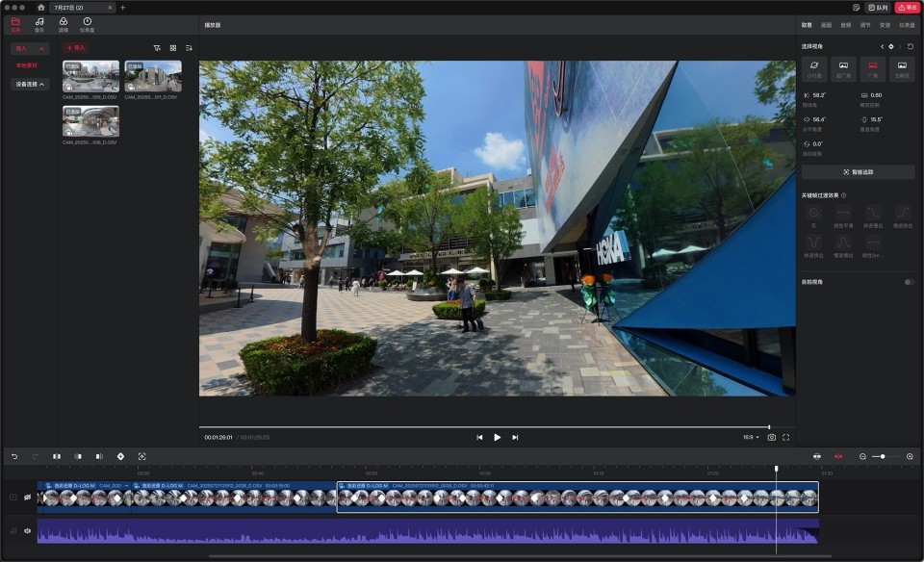
Task: Take a snapshot with the camera icon
Action: [x=771, y=437]
